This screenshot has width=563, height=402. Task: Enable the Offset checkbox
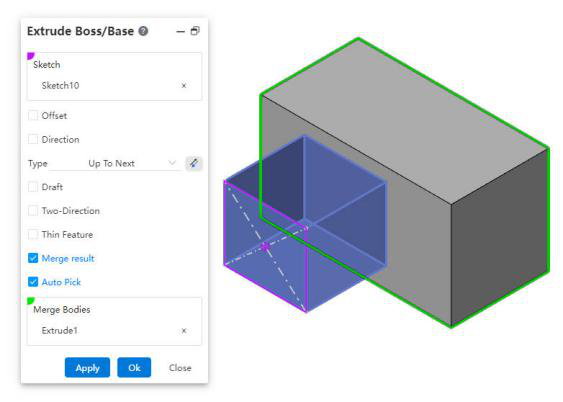pos(33,116)
